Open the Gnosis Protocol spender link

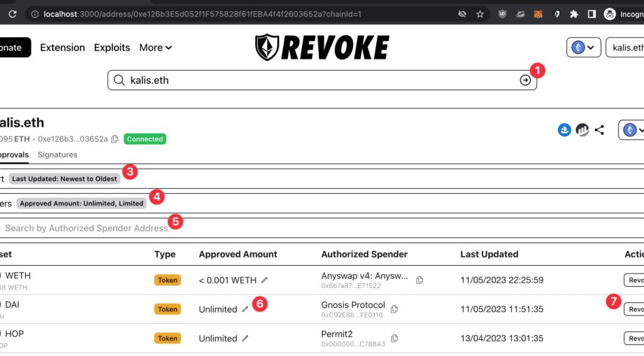click(353, 305)
